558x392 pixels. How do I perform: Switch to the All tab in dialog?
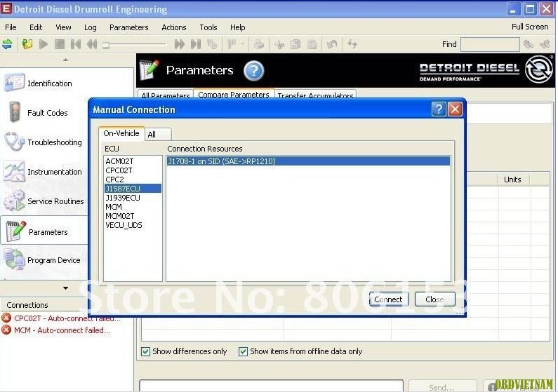pyautogui.click(x=152, y=134)
